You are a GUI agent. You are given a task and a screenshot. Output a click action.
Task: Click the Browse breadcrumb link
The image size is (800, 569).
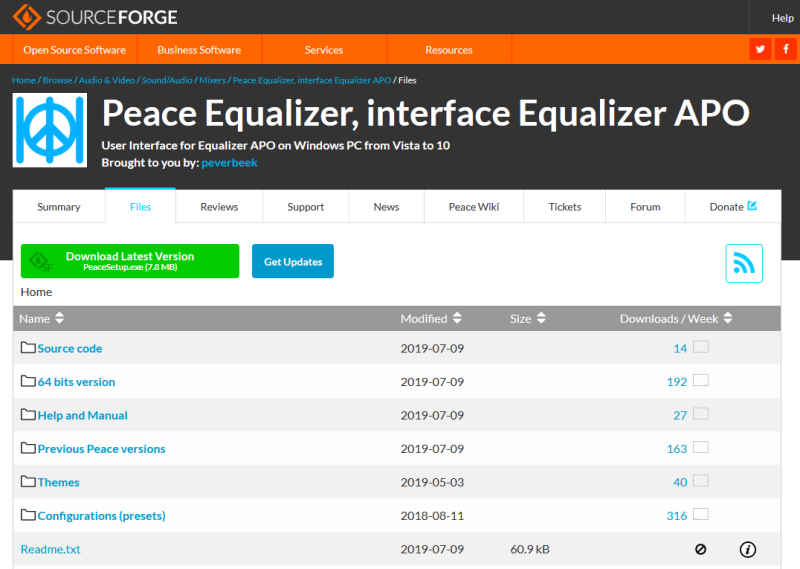tap(57, 80)
